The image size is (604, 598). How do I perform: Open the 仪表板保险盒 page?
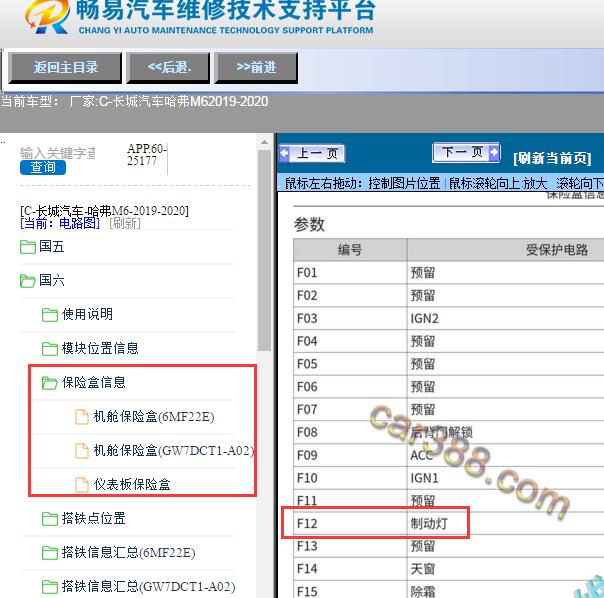[132, 484]
